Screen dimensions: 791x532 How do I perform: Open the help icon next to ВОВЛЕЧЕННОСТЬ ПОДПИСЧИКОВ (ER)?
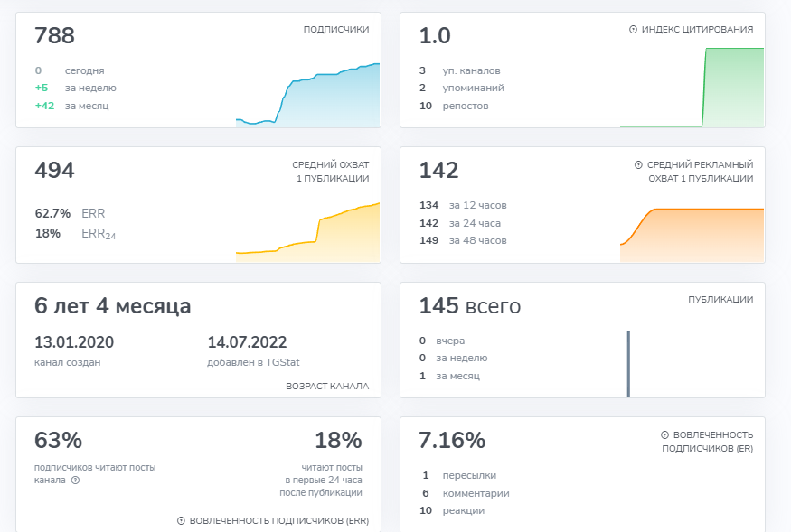[x=664, y=434]
